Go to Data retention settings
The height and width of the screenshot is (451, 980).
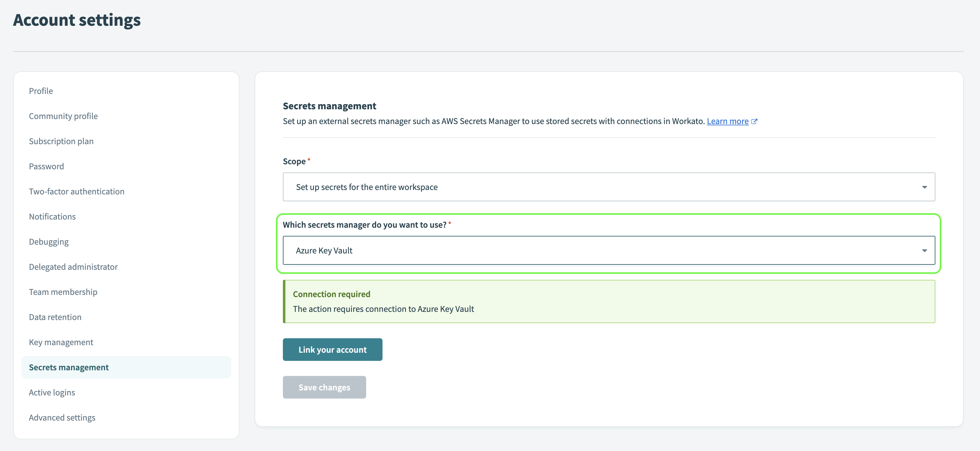[55, 317]
